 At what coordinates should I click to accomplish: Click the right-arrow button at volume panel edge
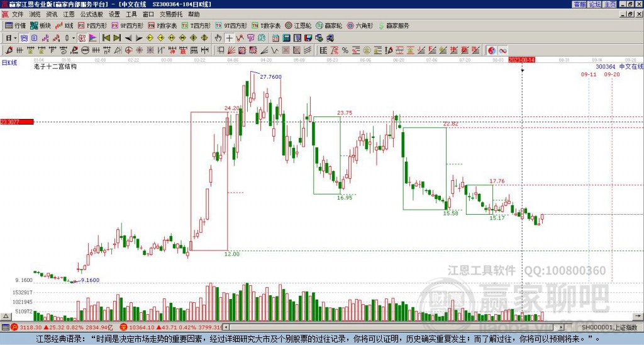(x=638, y=317)
